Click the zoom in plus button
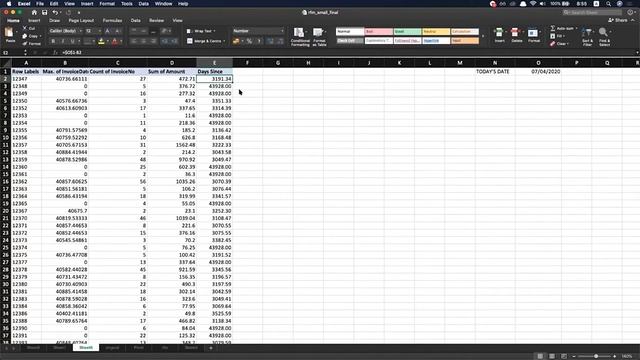The width and height of the screenshot is (640, 360). tap(614, 356)
